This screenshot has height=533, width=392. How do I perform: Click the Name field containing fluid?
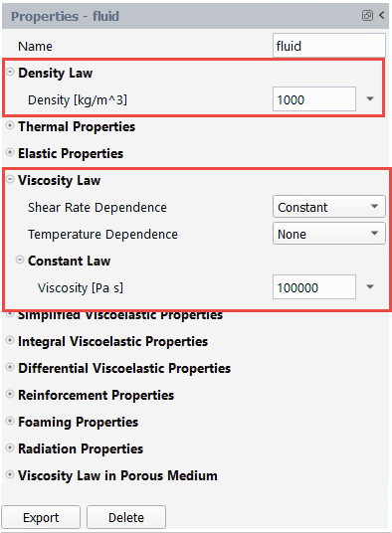pos(329,46)
